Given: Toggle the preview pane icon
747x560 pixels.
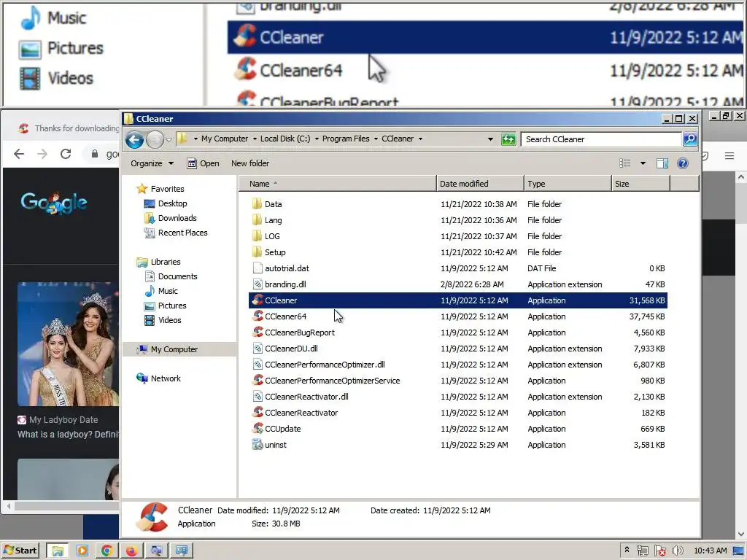Looking at the screenshot, I should (x=662, y=163).
